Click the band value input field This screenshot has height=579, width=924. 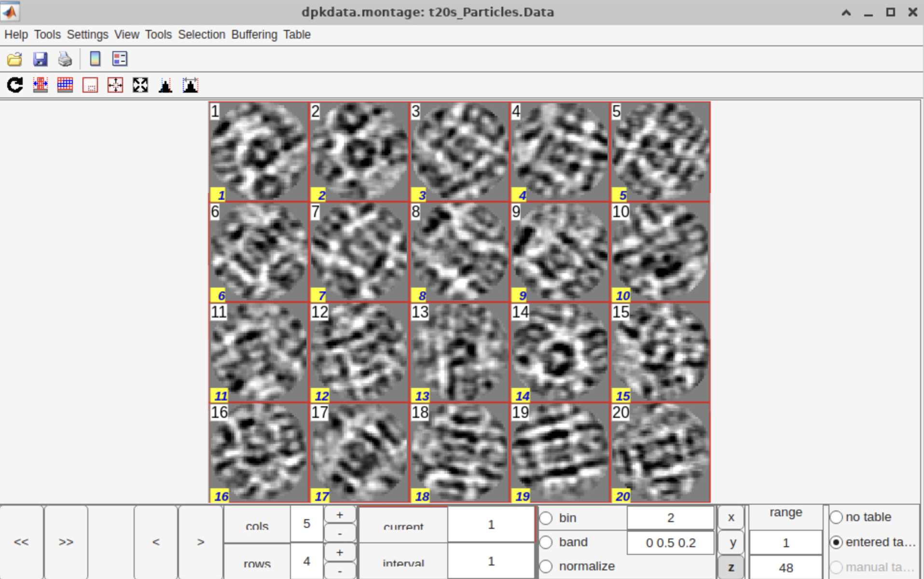click(670, 543)
